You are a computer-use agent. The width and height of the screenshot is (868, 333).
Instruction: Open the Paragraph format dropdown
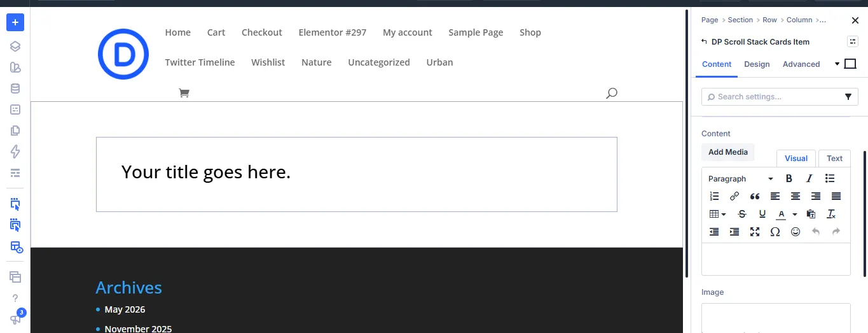pyautogui.click(x=741, y=179)
